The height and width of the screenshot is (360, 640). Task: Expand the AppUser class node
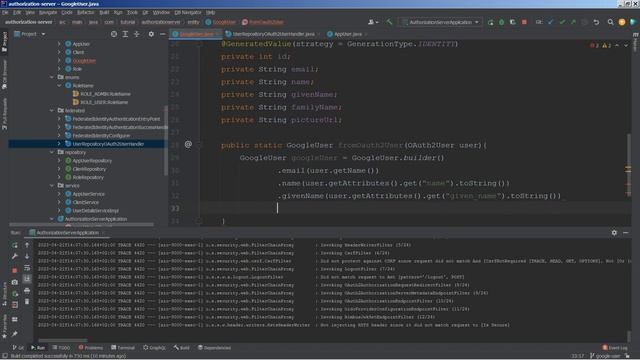[x=59, y=44]
